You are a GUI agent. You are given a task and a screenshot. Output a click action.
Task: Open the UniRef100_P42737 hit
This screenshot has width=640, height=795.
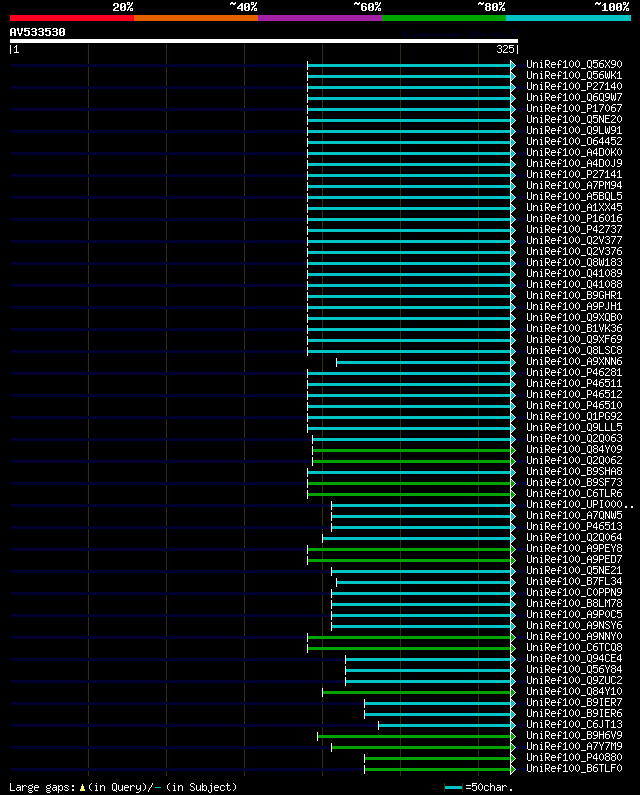click(x=574, y=230)
